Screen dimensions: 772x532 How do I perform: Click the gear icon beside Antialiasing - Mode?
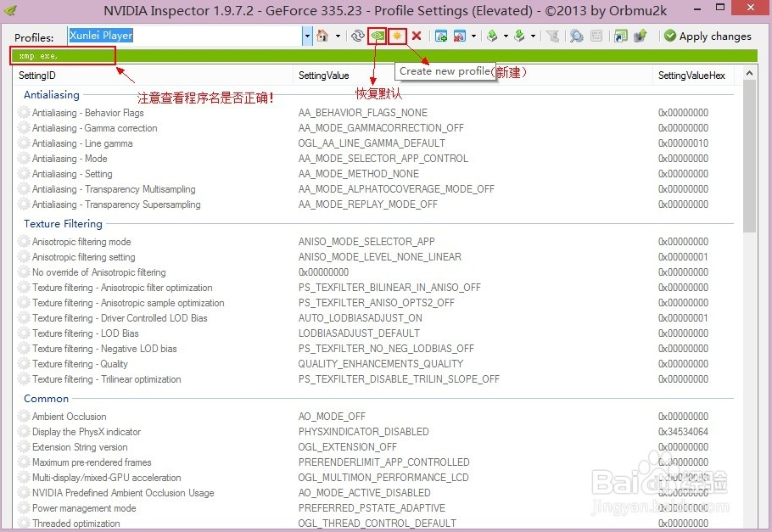[24, 159]
